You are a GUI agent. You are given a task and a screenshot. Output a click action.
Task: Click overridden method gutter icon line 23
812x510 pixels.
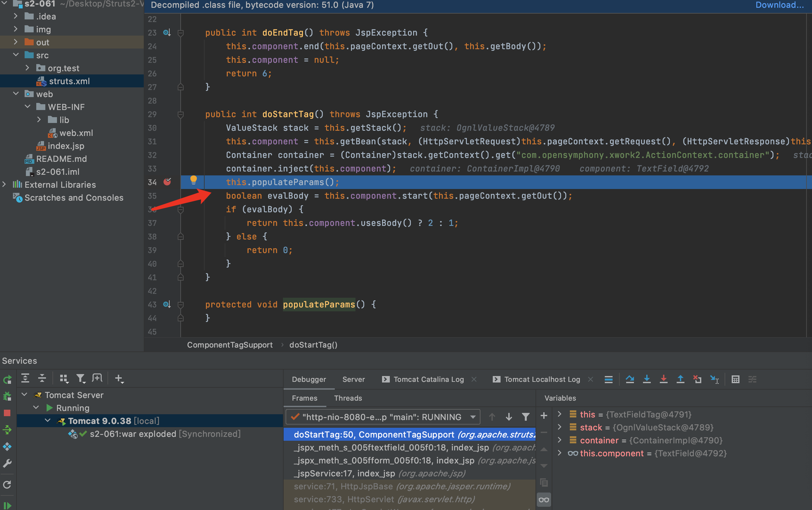click(167, 33)
